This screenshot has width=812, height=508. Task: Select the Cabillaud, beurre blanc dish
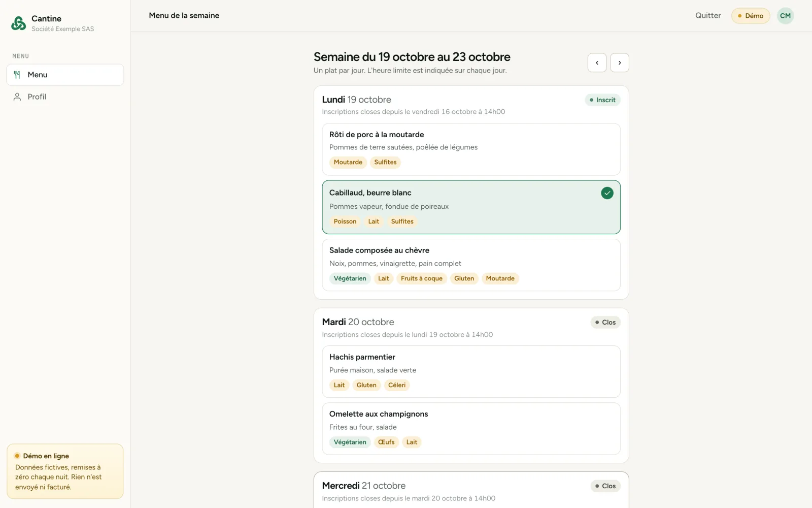(471, 207)
